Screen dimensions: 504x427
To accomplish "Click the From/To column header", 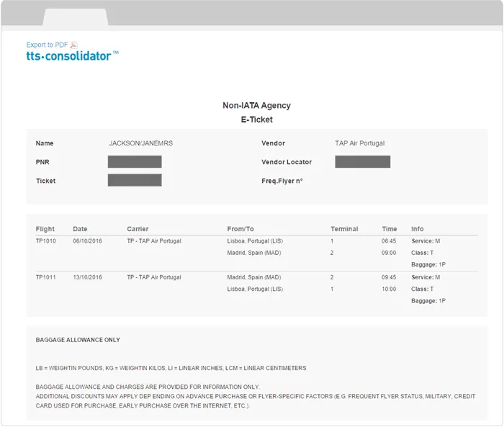I will click(240, 229).
